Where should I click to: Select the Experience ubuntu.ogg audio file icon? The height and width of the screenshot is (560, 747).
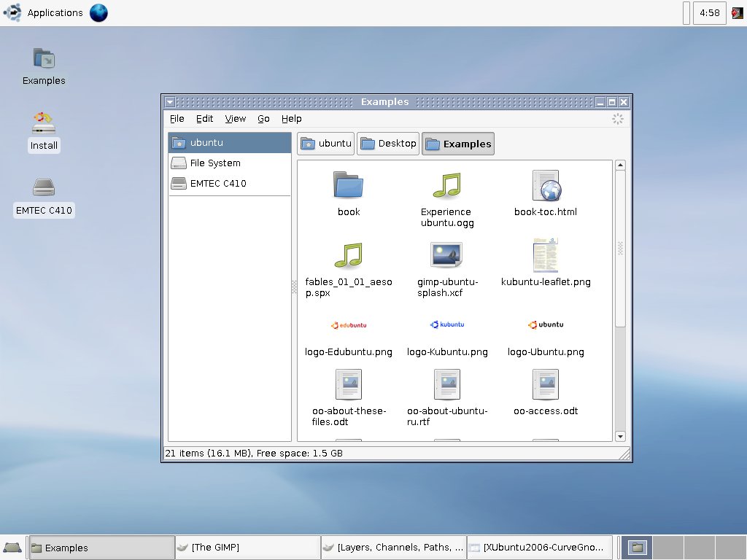coord(447,184)
